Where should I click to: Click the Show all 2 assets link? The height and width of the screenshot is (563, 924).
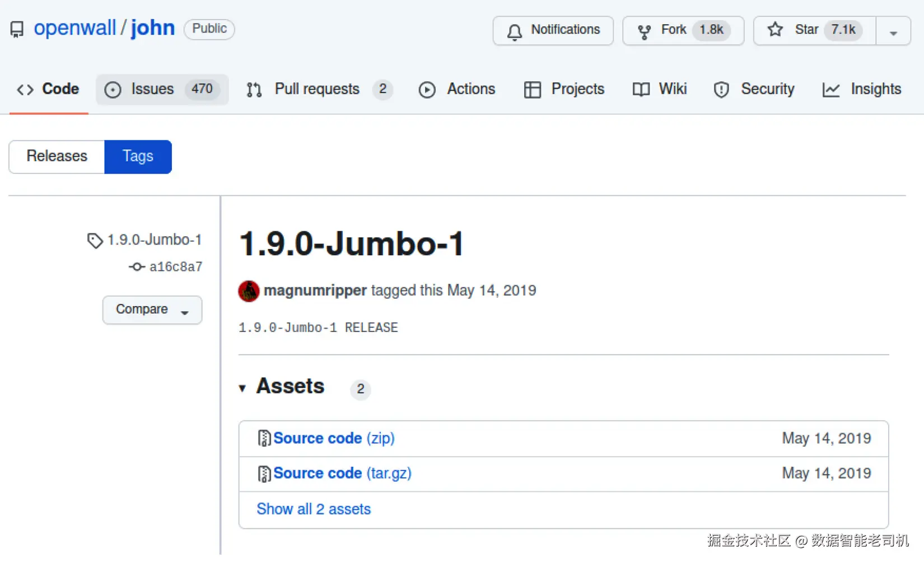[x=314, y=509]
